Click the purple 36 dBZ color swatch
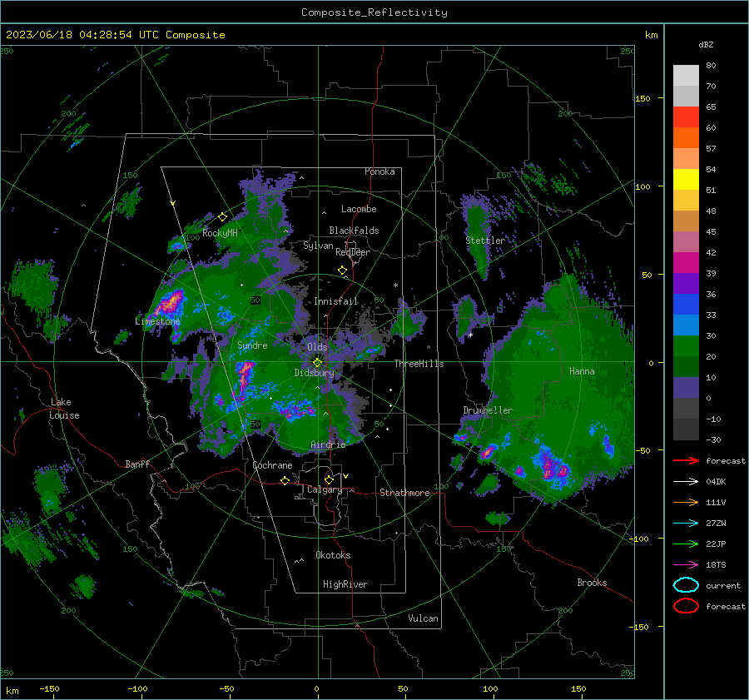749x700 pixels. 686,283
